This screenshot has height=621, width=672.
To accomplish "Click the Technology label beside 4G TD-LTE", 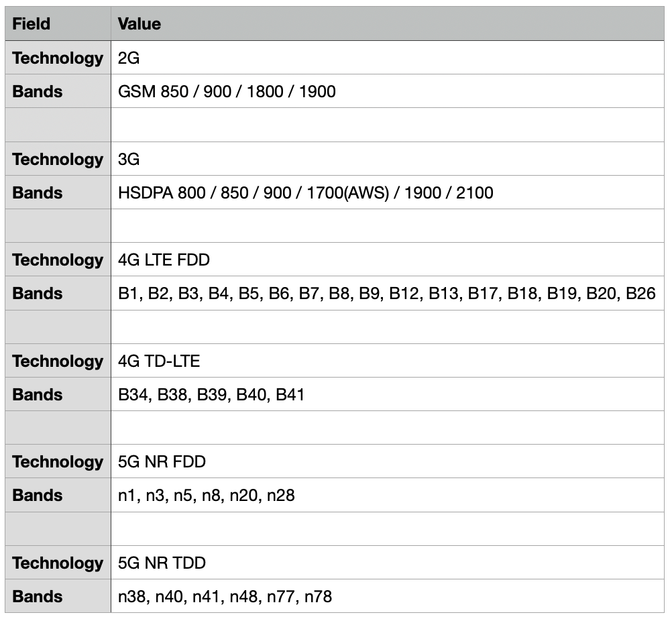I will pos(58,360).
